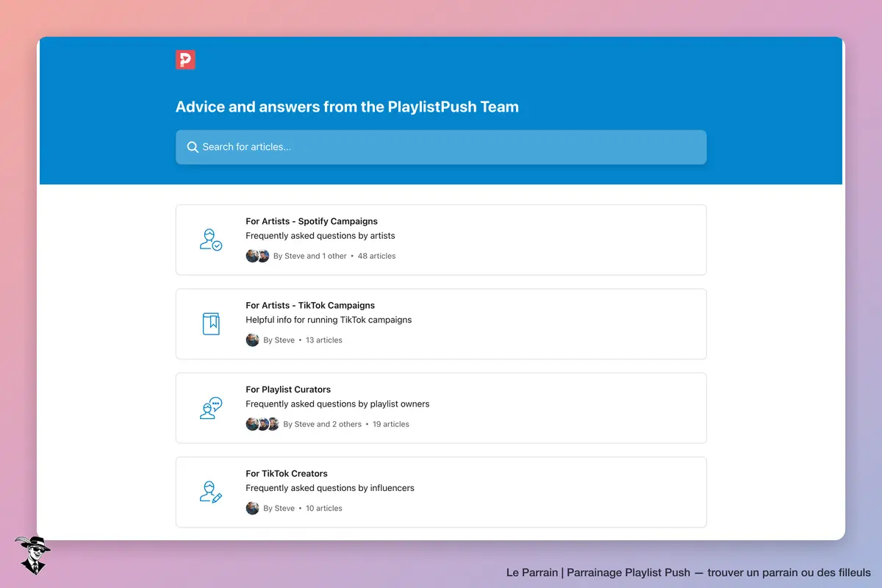Click the TikTok Campaigns bookmark book icon
882x588 pixels.
click(x=211, y=323)
